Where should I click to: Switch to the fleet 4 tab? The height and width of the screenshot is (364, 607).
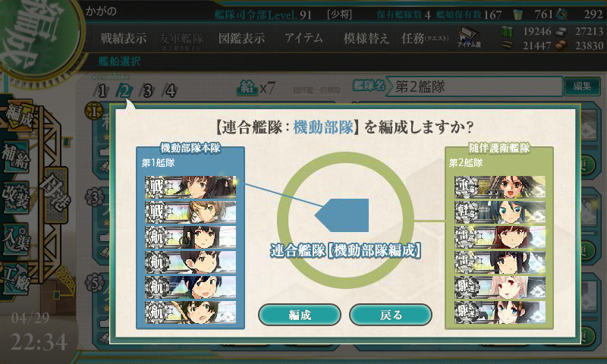[x=170, y=91]
